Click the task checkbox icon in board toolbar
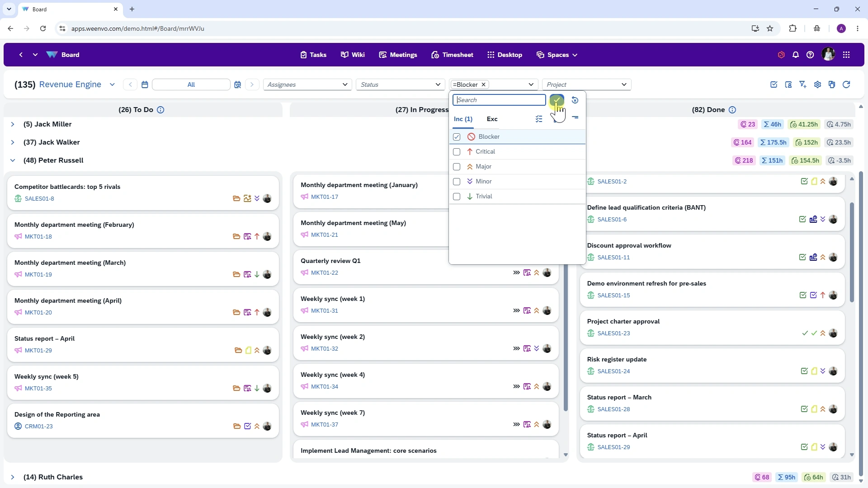This screenshot has width=868, height=488. (x=774, y=84)
